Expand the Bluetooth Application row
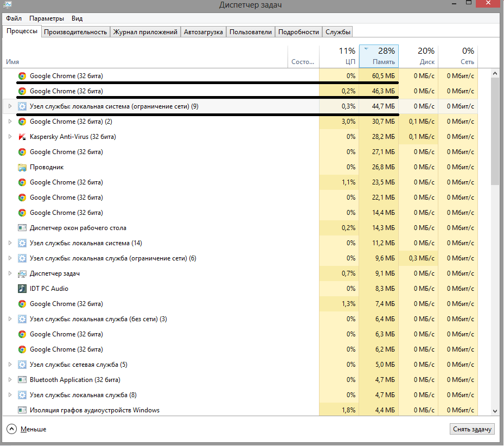504x446 pixels. [x=10, y=380]
